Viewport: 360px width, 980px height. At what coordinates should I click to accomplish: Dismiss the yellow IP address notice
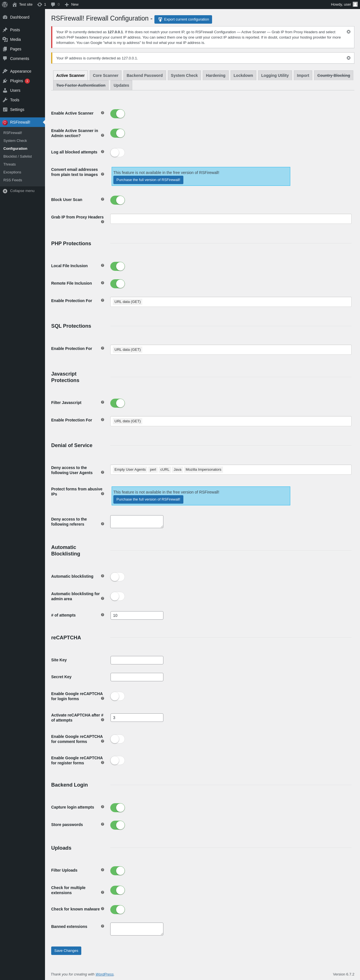348,58
